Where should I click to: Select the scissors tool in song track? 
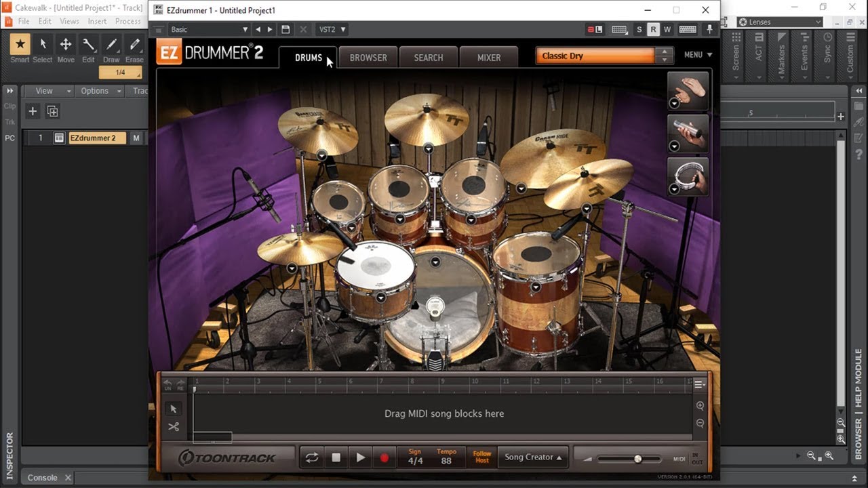pos(173,426)
